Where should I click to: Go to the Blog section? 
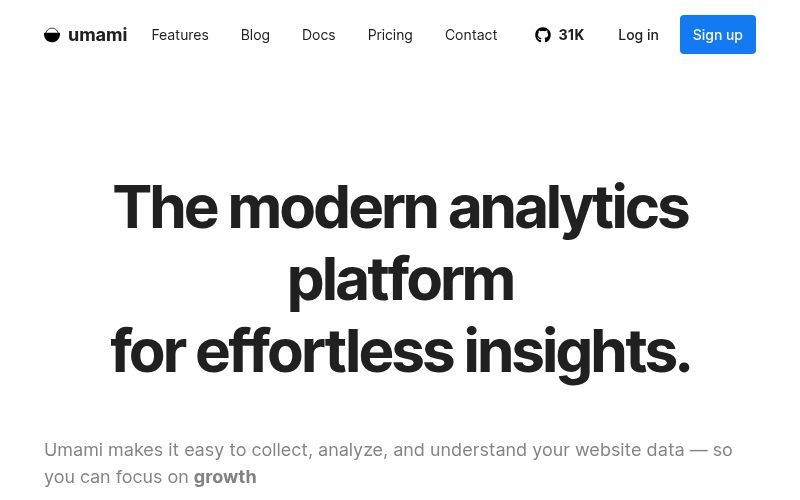pyautogui.click(x=255, y=35)
